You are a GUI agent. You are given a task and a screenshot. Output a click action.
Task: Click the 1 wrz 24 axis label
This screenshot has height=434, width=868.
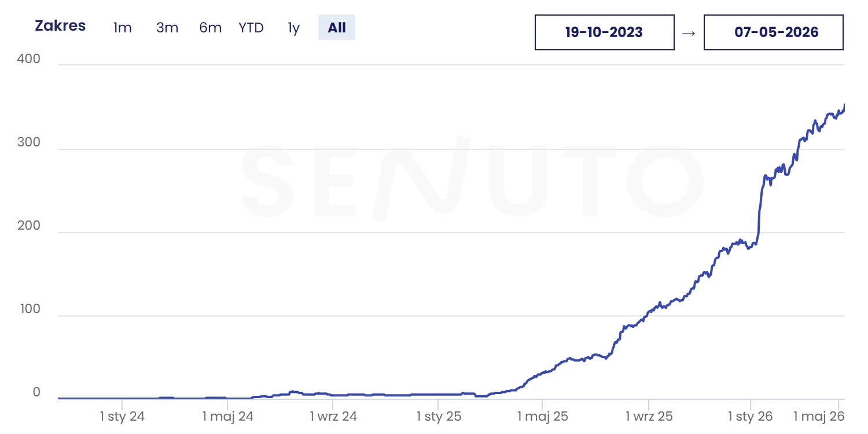333,416
